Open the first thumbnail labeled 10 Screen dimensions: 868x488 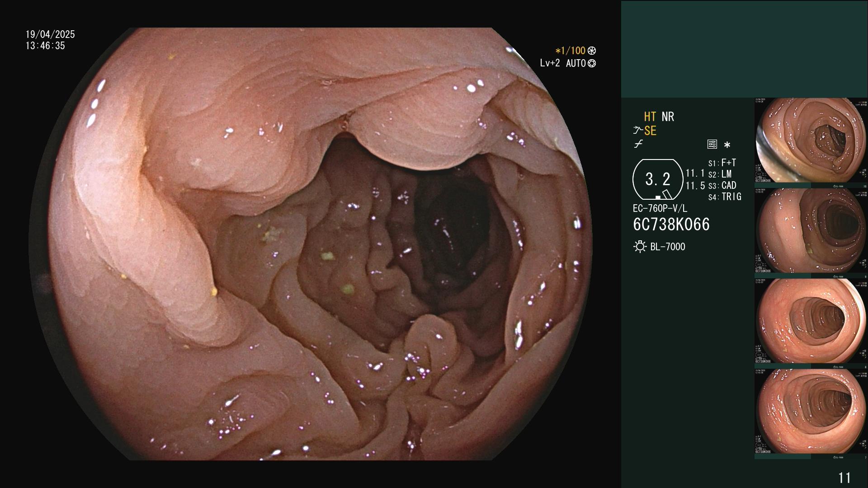(811, 141)
